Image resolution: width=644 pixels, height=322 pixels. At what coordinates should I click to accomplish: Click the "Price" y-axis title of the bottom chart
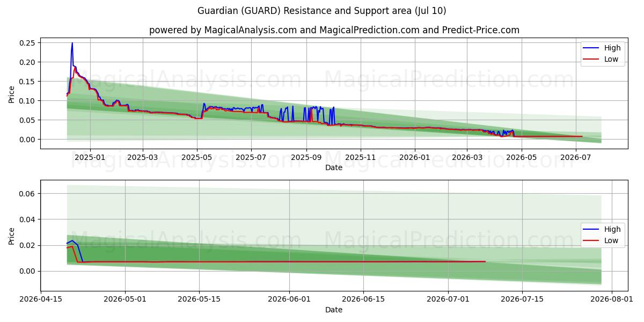(12, 236)
